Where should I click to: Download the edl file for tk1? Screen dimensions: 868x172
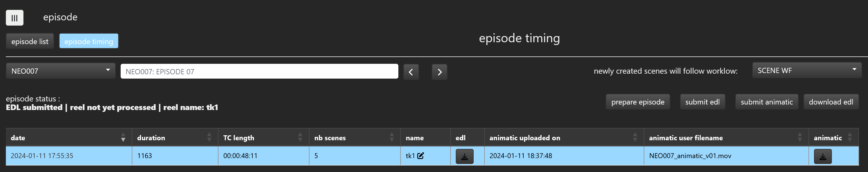pyautogui.click(x=464, y=157)
